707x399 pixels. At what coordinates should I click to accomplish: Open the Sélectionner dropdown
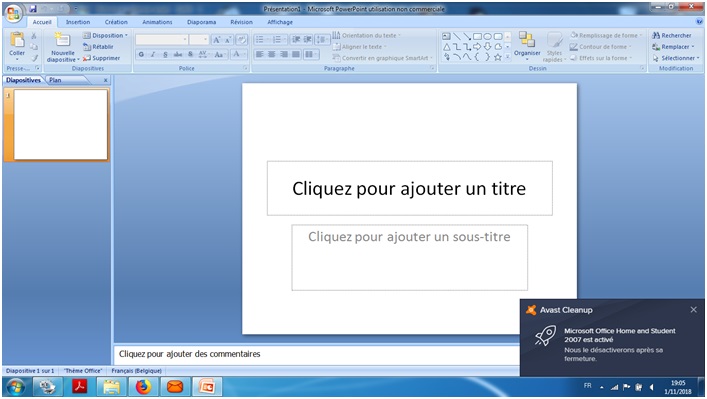tap(676, 58)
